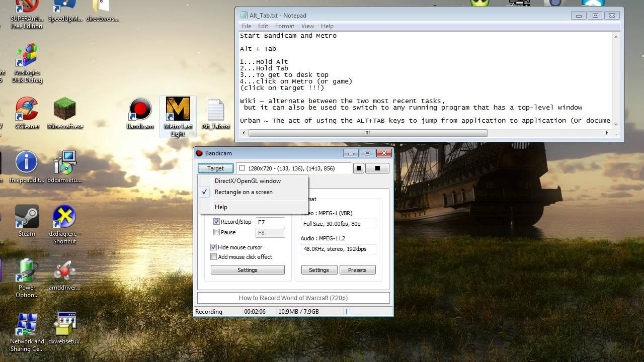This screenshot has height=362, width=644.
Task: Click the Presets button in Bandicam
Action: (x=357, y=270)
